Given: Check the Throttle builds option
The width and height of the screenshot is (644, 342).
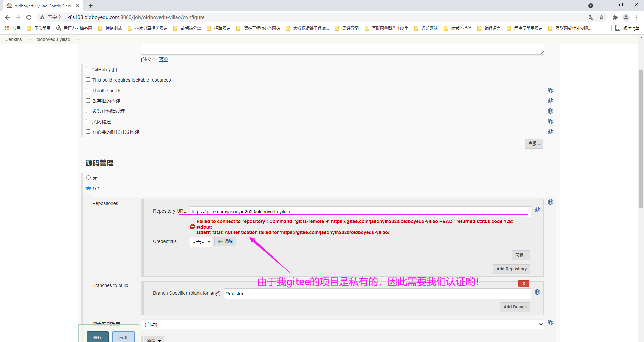Looking at the screenshot, I should (x=88, y=90).
